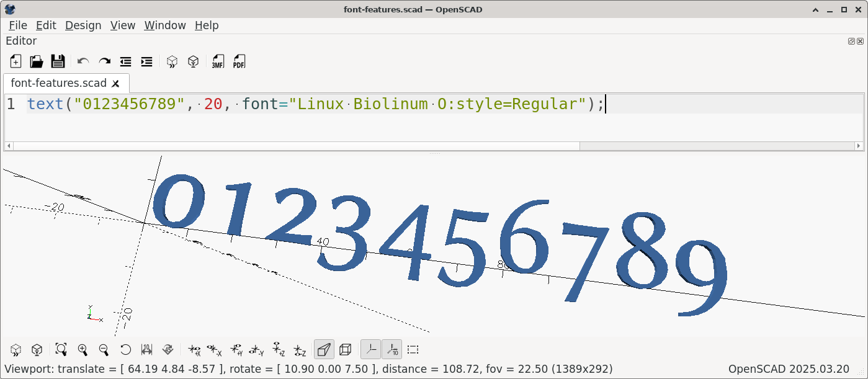Undock the Editor panel with float button

(x=851, y=42)
